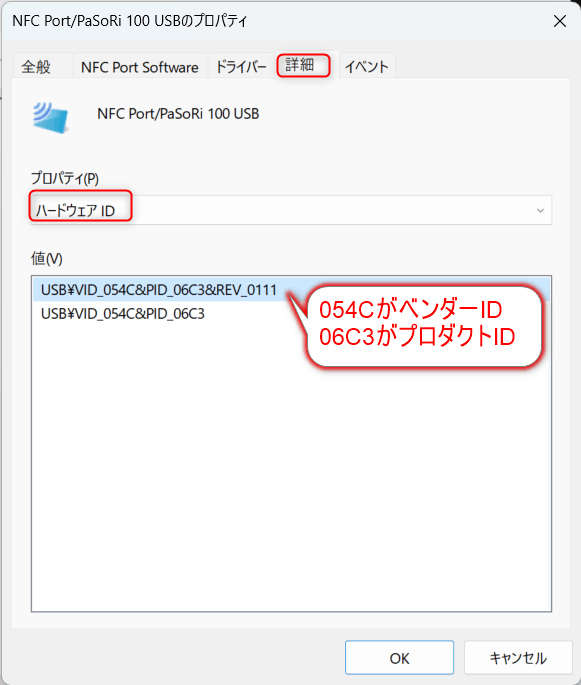The image size is (581, 685).
Task: Select the 詳細 tab
Action: point(304,65)
